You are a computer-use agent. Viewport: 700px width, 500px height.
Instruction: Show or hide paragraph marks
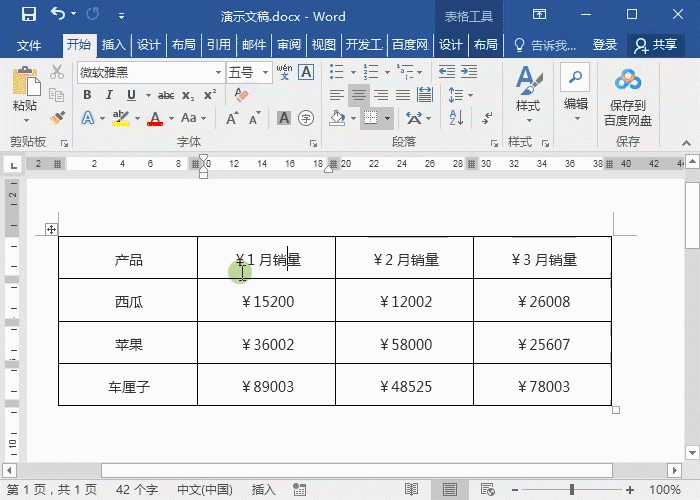tap(487, 118)
